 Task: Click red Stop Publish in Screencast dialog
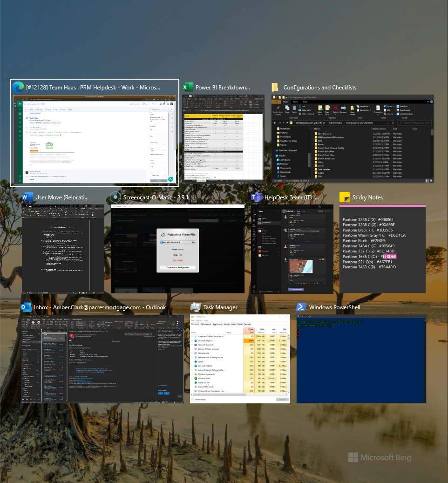coord(177,260)
